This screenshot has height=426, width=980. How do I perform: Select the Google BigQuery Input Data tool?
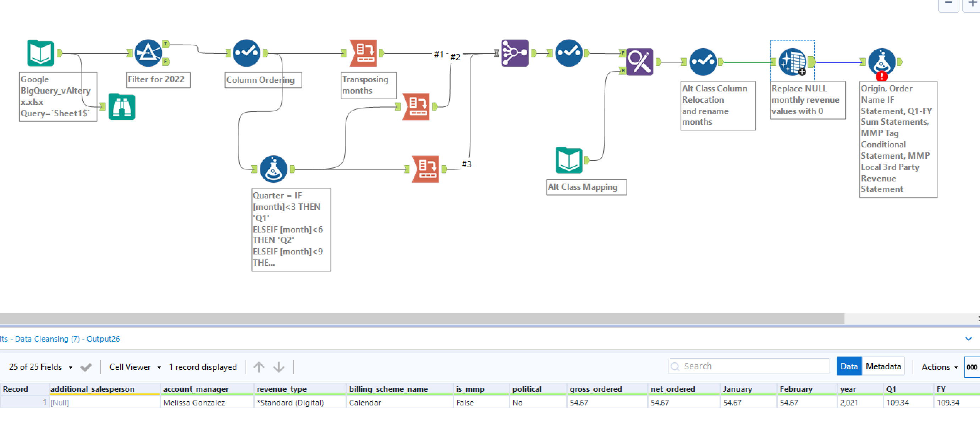point(40,53)
